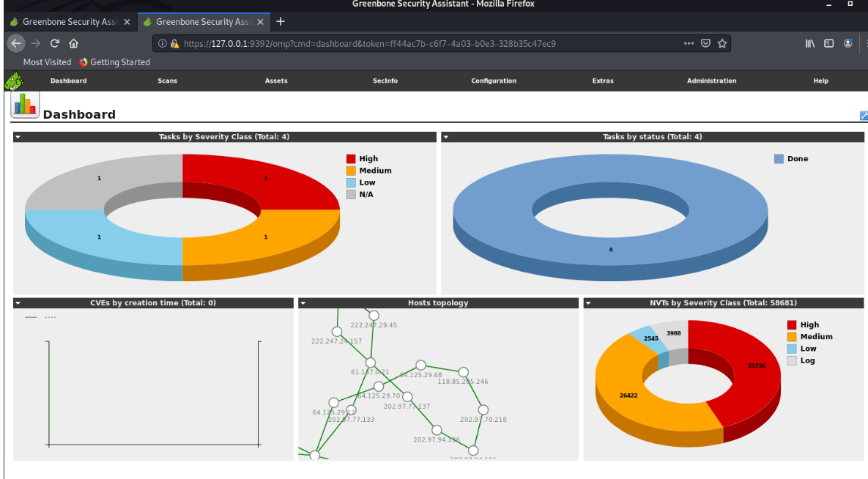Toggle the Firefox sidebar icon
Viewport: 868px width, 479px height.
click(x=828, y=43)
